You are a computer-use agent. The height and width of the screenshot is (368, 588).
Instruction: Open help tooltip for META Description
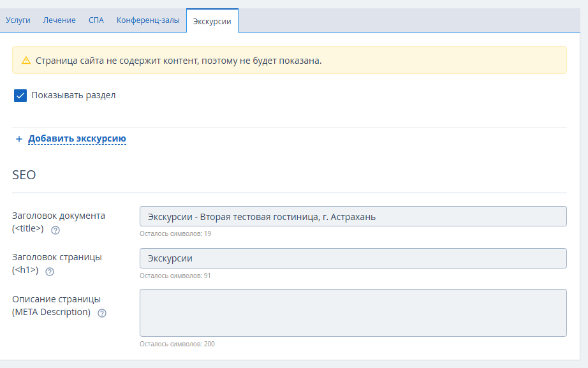click(x=102, y=313)
